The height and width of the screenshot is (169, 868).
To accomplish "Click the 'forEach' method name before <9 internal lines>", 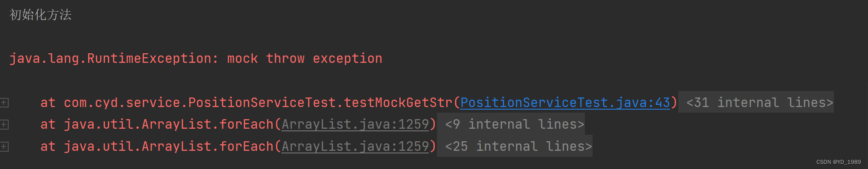I will point(246,124).
